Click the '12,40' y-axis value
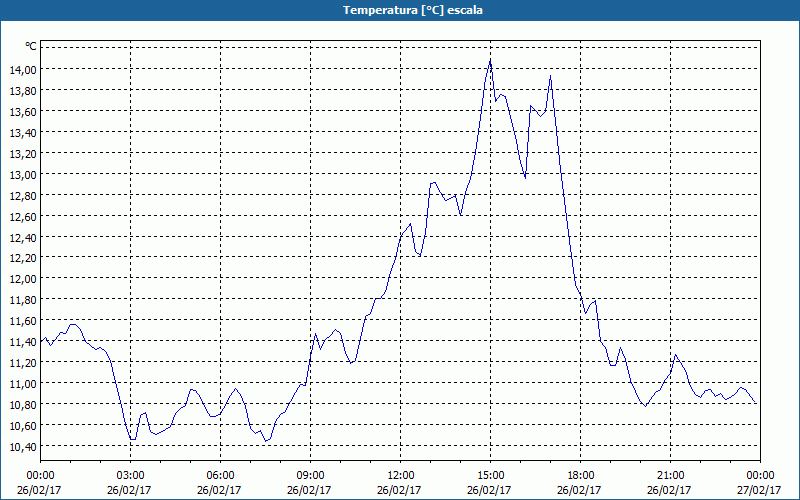The width and height of the screenshot is (800, 500). 23,237
